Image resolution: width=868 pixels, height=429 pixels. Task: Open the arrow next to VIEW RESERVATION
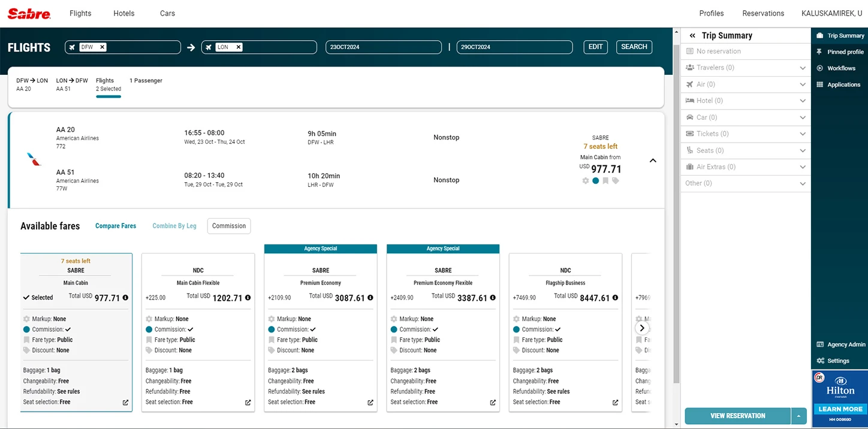tap(799, 415)
